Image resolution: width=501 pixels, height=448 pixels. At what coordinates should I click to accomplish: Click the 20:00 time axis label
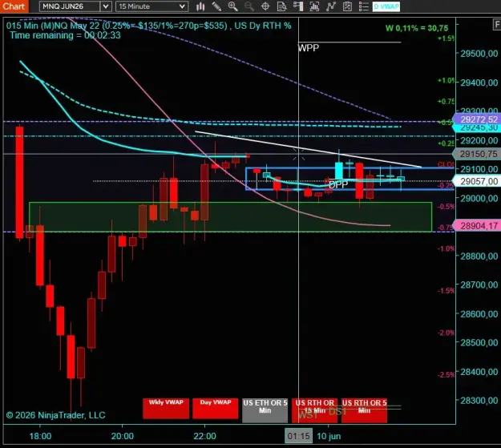tap(123, 436)
